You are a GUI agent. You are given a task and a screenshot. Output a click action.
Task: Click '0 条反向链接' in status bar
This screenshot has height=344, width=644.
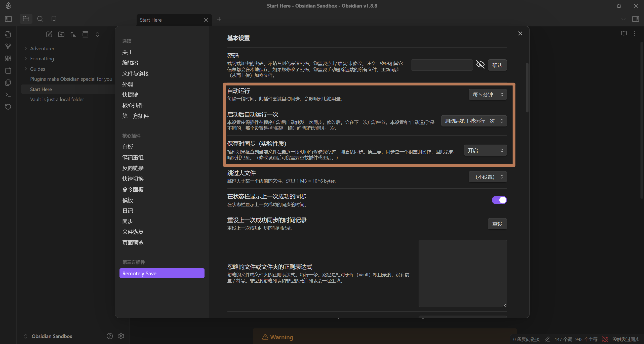tap(526, 339)
